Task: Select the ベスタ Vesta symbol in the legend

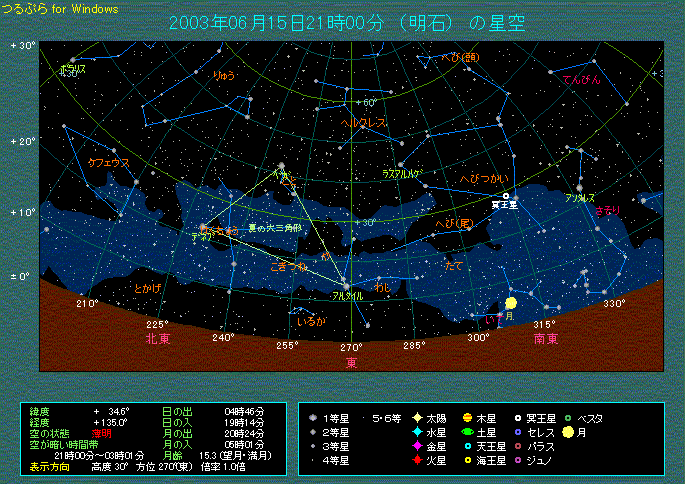Action: click(568, 418)
